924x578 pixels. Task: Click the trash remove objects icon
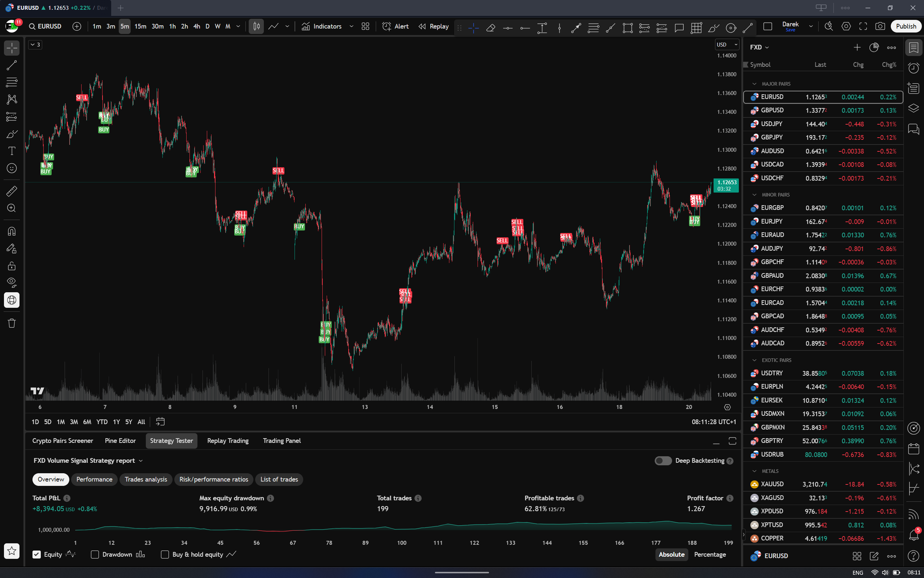tap(12, 323)
